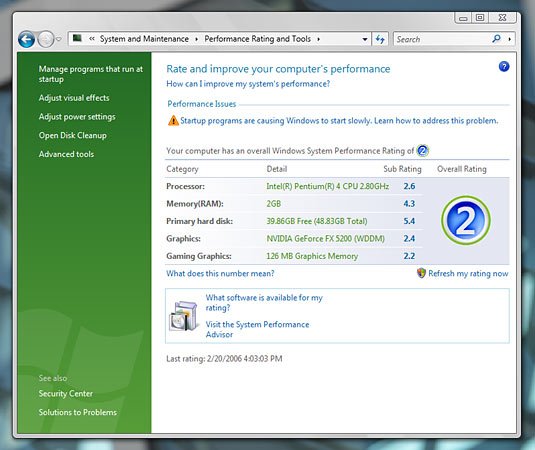The image size is (535, 450).
Task: Open the recent pages dropdown arrow
Action: [59, 39]
